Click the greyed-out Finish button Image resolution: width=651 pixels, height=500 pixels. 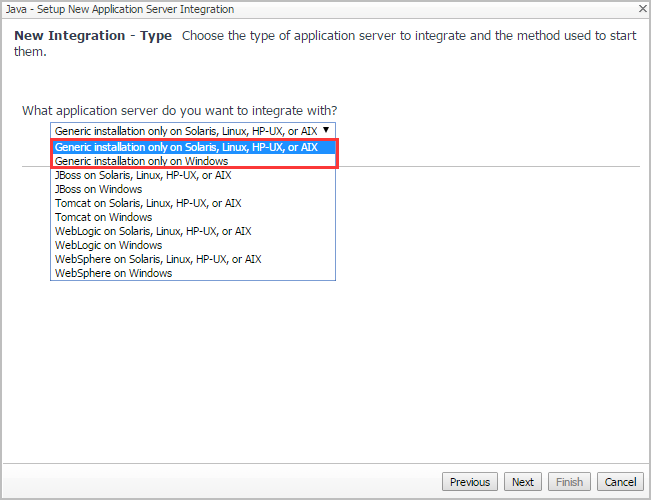[x=569, y=482]
